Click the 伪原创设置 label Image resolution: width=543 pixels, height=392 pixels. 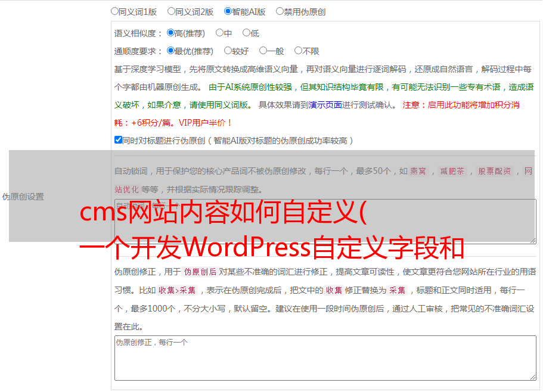click(x=23, y=197)
